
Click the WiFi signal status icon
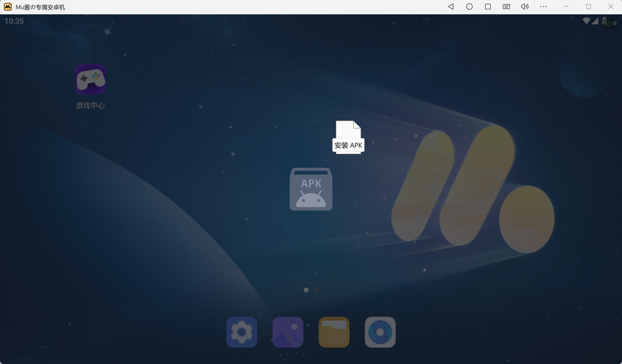click(586, 21)
